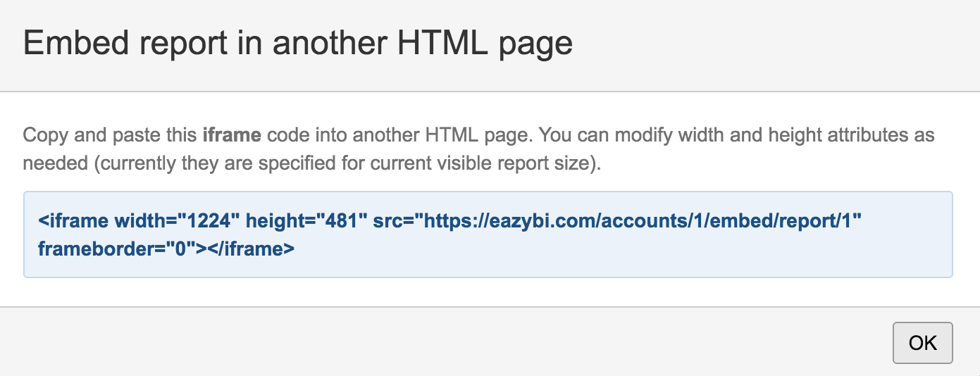Viewport: 980px width, 376px height.
Task: Click the "width" attribute name in the code
Action: pyautogui.click(x=139, y=221)
